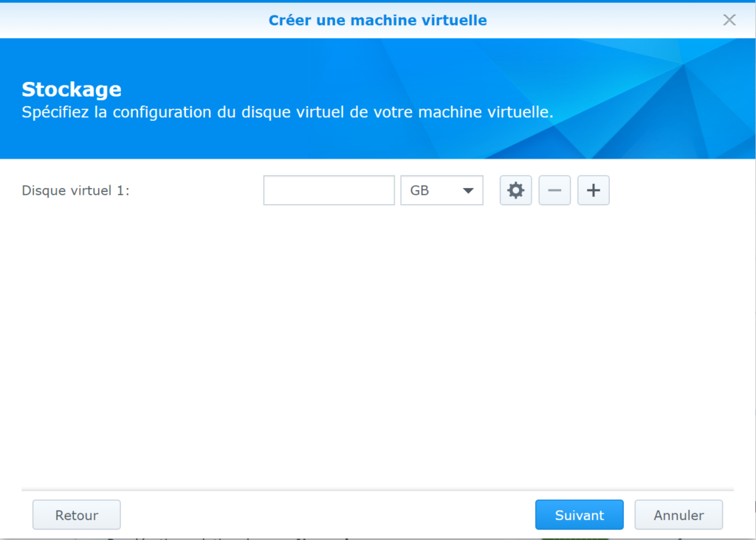Screen dimensions: 756x540
Task: Click the "Disque virtuel 1:" label
Action: (x=76, y=190)
